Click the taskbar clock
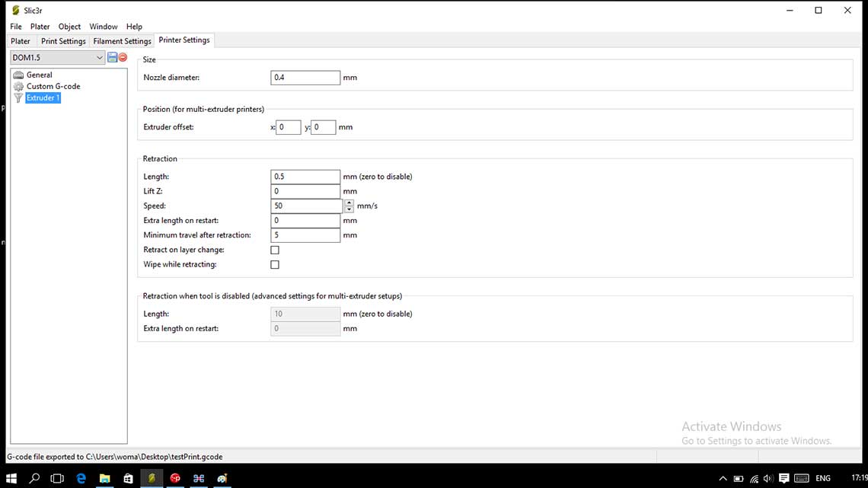This screenshot has width=868, height=488. click(x=859, y=477)
